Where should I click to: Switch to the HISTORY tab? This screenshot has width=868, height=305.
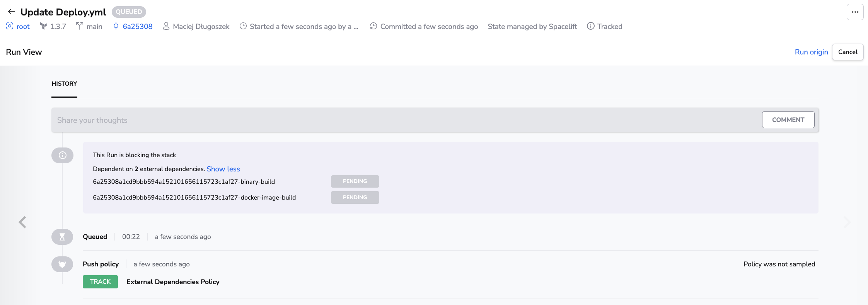coord(64,84)
